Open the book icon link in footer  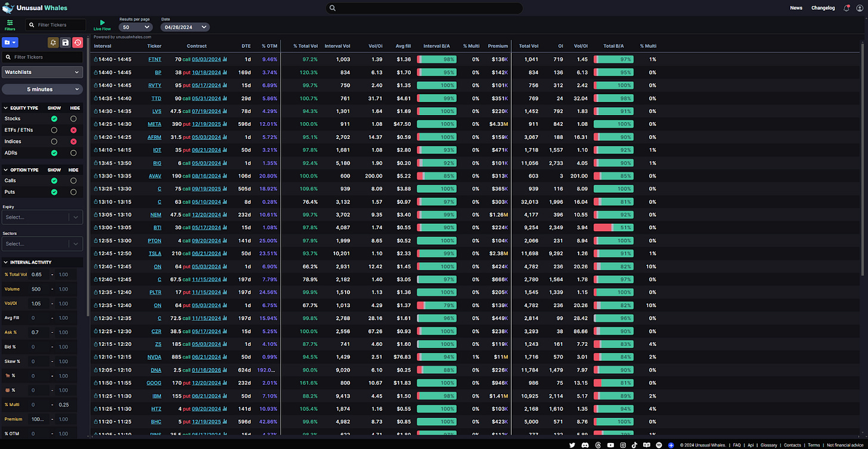[647, 445]
